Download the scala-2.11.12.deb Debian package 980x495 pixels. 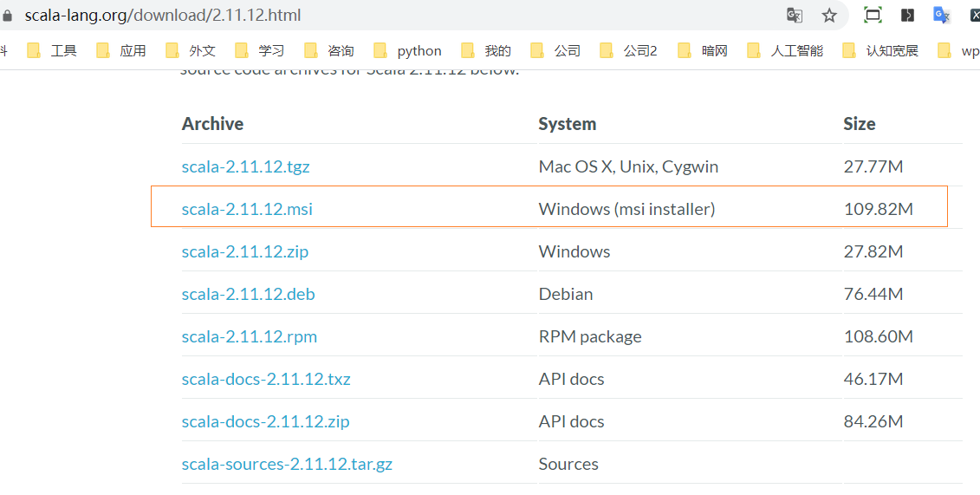tap(248, 294)
